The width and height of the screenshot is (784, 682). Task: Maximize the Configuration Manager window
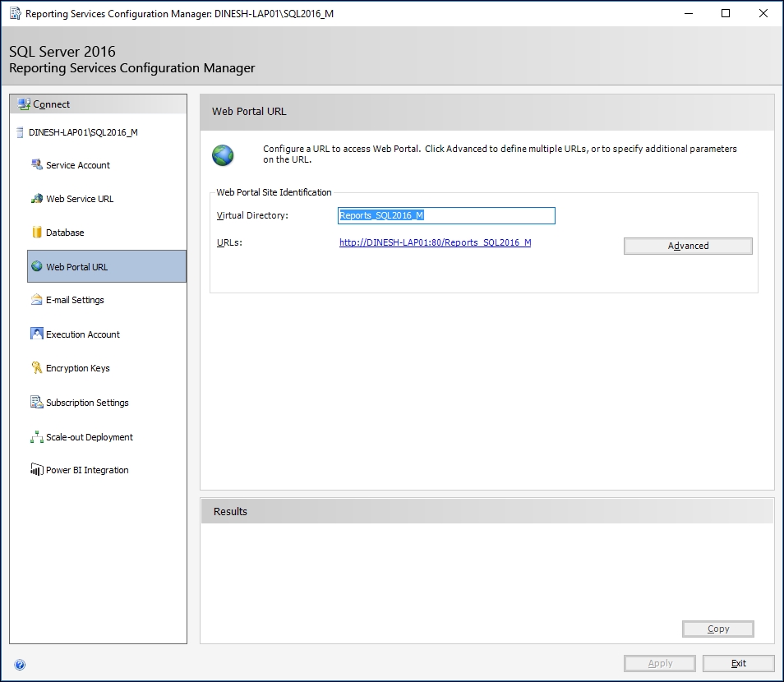tap(726, 13)
